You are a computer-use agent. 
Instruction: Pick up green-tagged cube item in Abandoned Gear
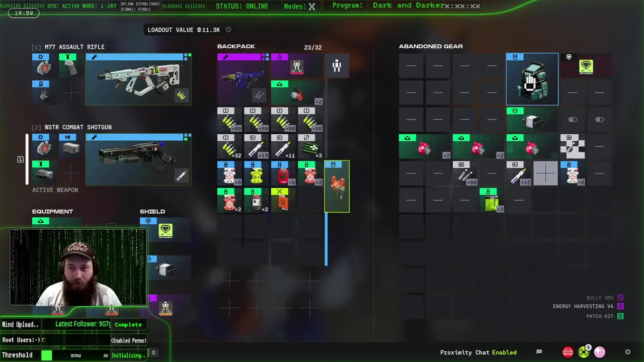532,120
